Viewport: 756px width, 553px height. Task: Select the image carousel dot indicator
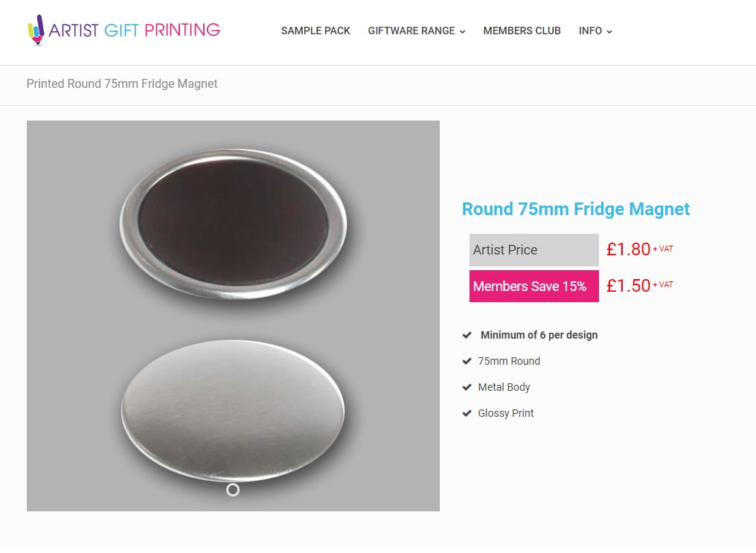point(233,490)
